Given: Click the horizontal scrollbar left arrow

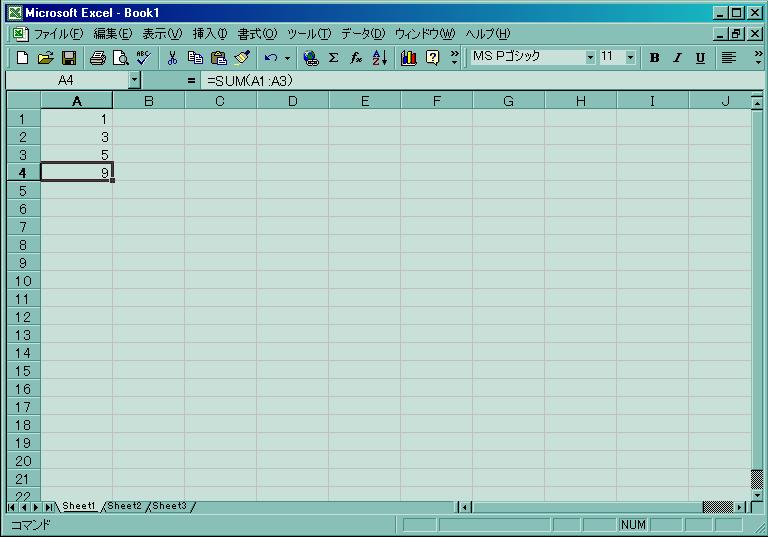Looking at the screenshot, I should coord(464,507).
